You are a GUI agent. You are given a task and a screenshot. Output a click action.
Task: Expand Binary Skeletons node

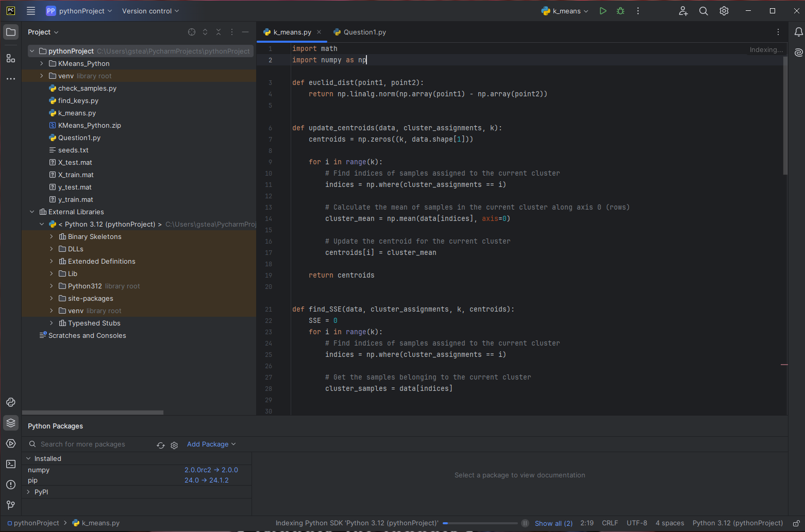click(52, 236)
